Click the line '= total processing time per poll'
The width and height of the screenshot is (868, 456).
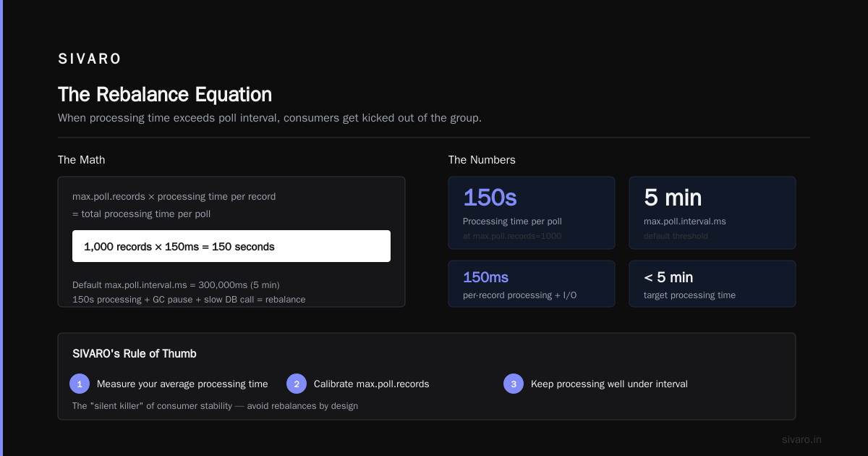pyautogui.click(x=141, y=214)
